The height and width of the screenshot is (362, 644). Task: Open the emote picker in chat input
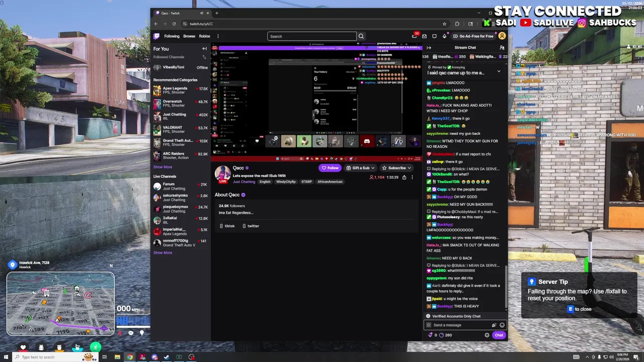pos(502,325)
